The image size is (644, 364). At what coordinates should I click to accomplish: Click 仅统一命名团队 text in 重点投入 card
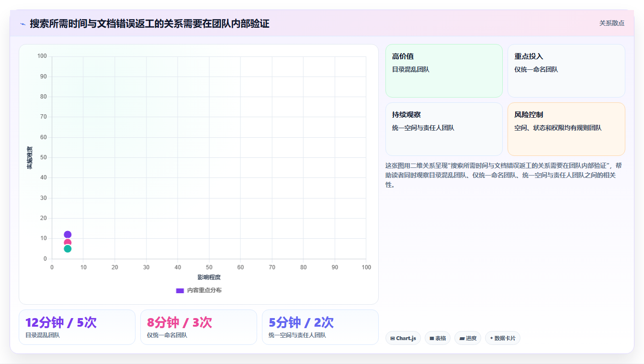(536, 69)
